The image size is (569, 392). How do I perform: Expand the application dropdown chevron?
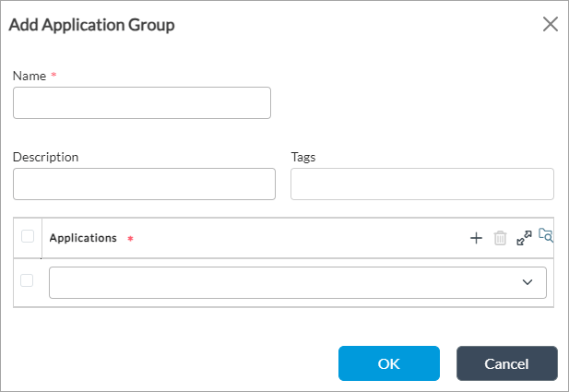[528, 282]
